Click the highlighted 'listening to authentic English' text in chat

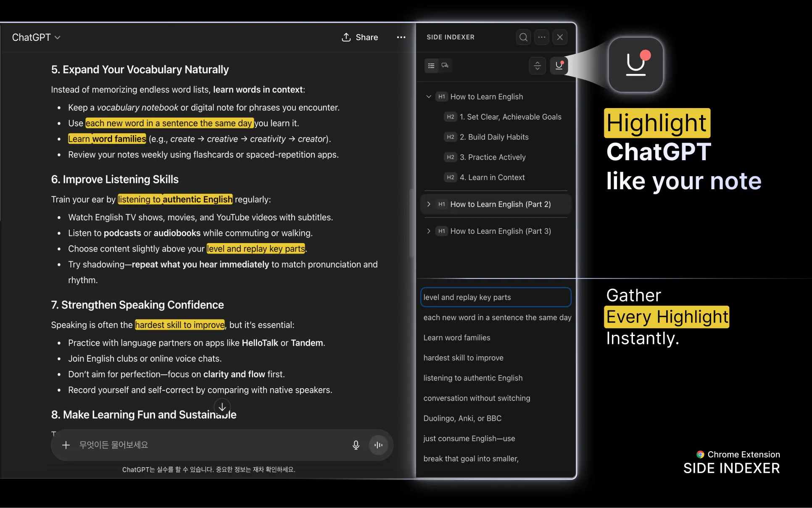(x=175, y=199)
